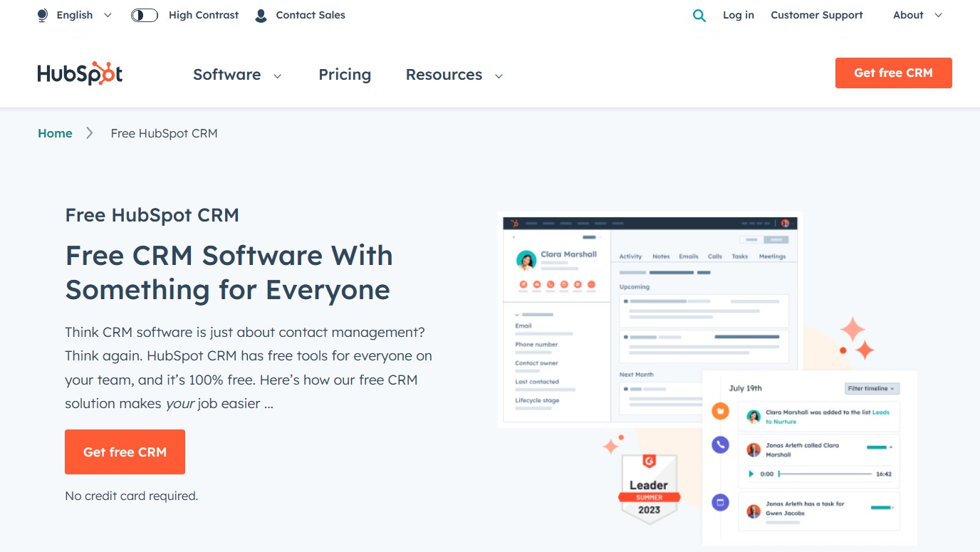Select the Emails tab in the mockup

click(x=688, y=256)
